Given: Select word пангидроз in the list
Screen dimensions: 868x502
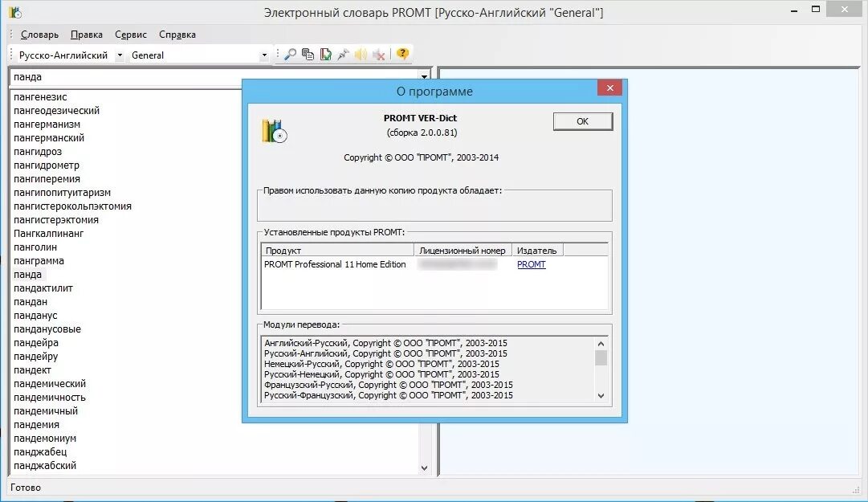Looking at the screenshot, I should pos(38,152).
